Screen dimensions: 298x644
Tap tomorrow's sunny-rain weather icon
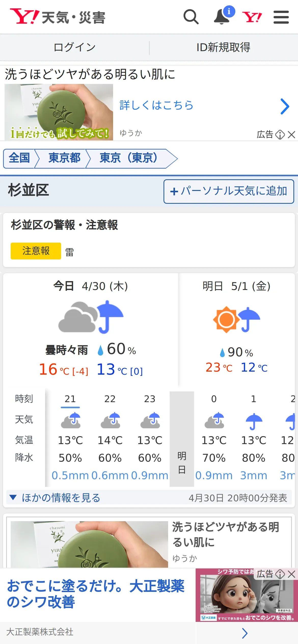(x=237, y=320)
